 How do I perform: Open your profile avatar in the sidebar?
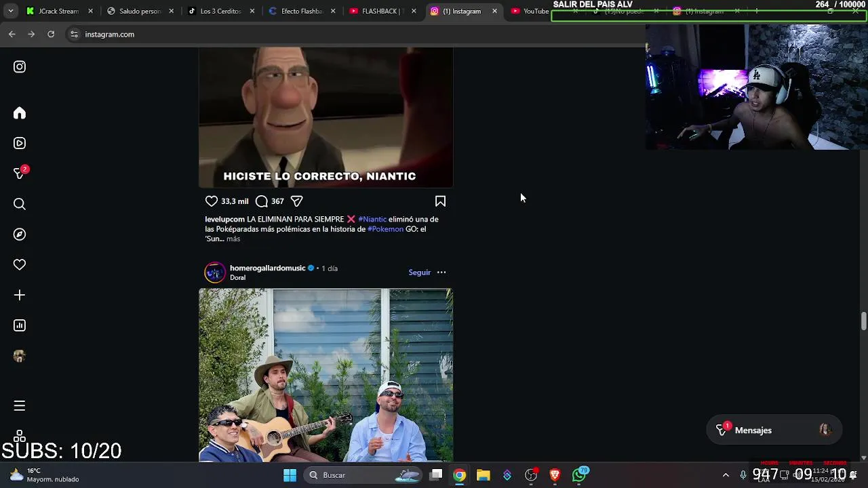pos(20,356)
